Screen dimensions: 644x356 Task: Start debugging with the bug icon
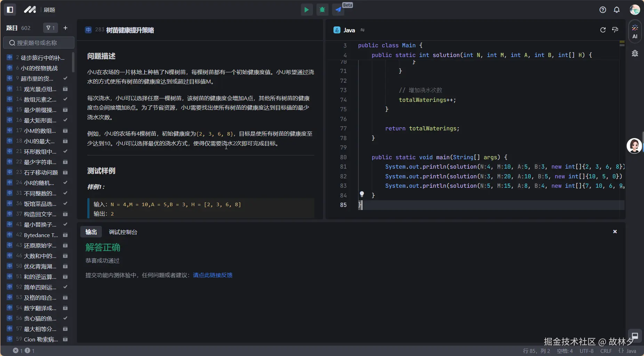(x=322, y=10)
